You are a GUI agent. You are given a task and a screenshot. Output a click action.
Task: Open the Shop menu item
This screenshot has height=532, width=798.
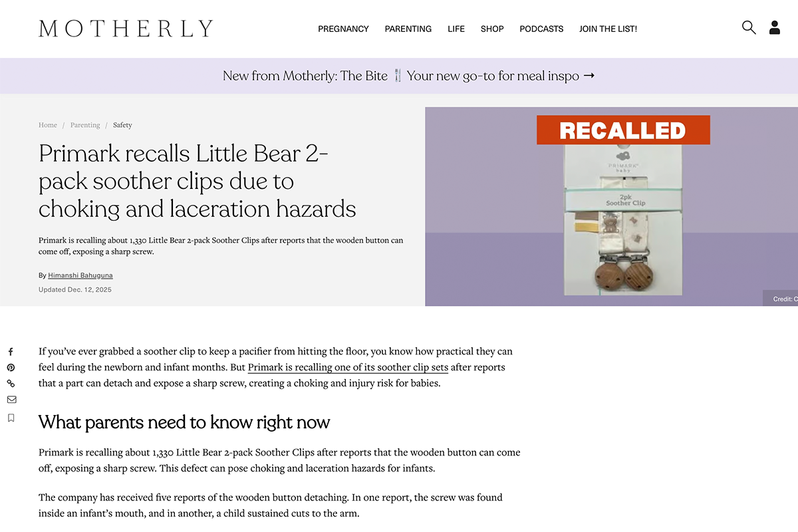pos(492,29)
